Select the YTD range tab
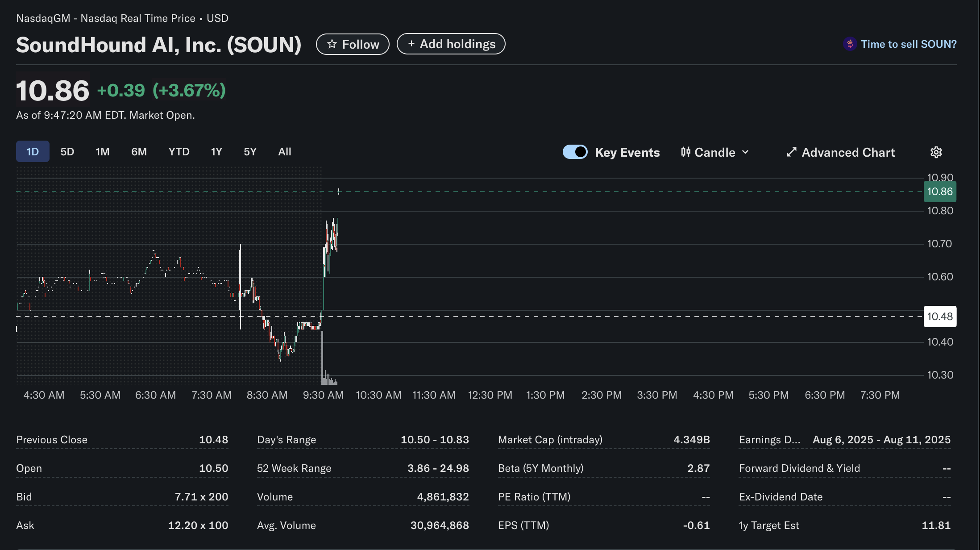 click(x=179, y=152)
